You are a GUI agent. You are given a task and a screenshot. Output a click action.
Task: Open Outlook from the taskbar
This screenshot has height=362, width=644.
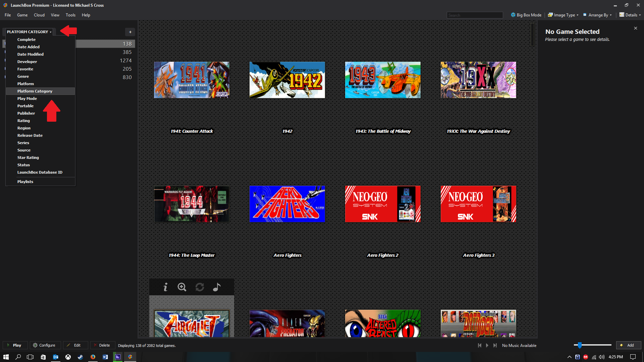(x=56, y=357)
